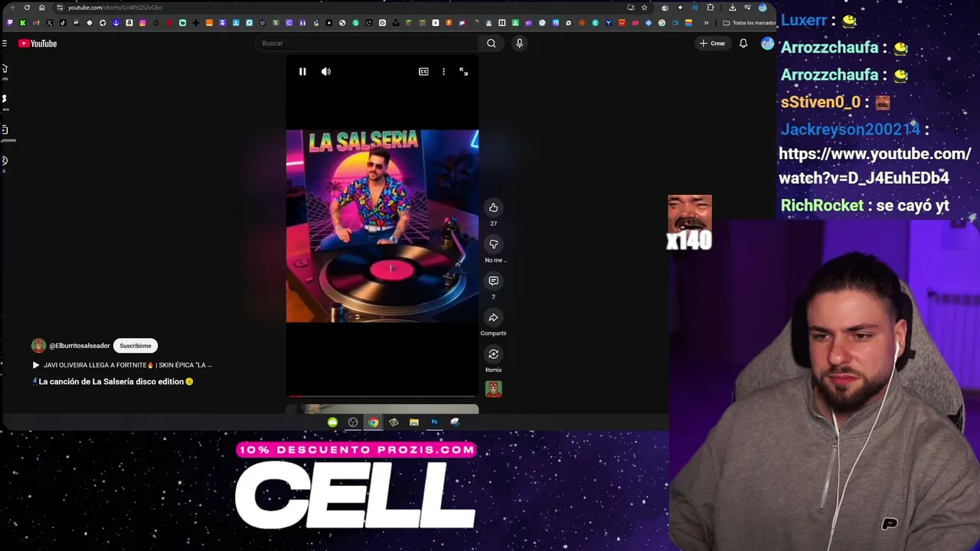Click the YouTube logo home link
Screen dimensions: 980x551
coord(38,44)
